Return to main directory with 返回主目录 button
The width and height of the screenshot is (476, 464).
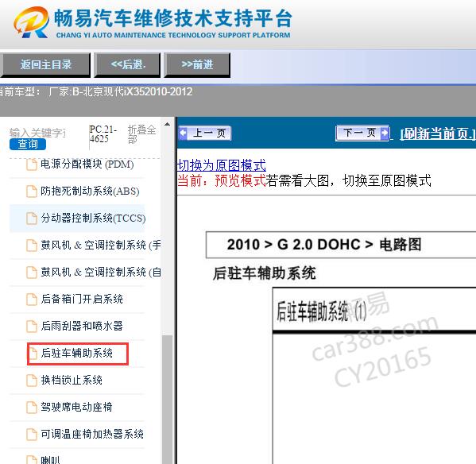pos(45,65)
